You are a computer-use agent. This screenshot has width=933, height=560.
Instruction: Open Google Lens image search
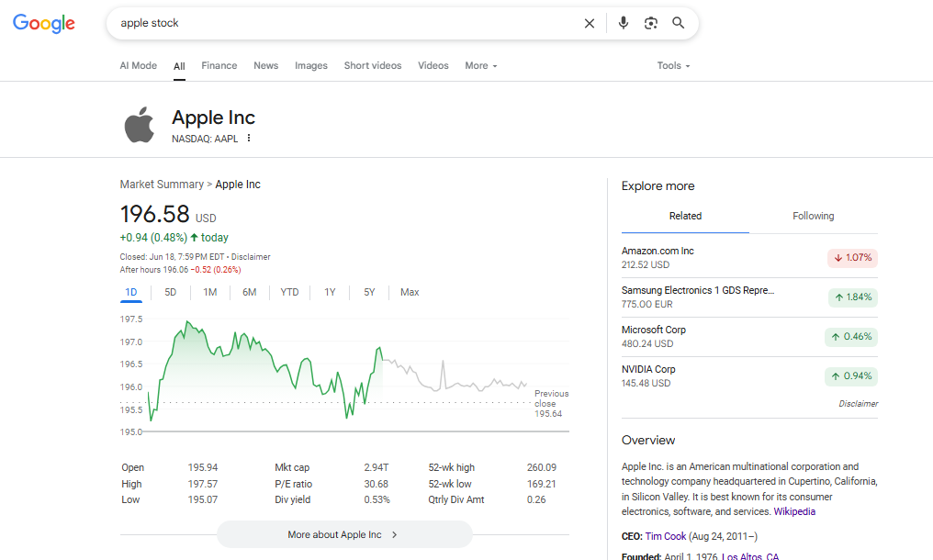(x=650, y=23)
